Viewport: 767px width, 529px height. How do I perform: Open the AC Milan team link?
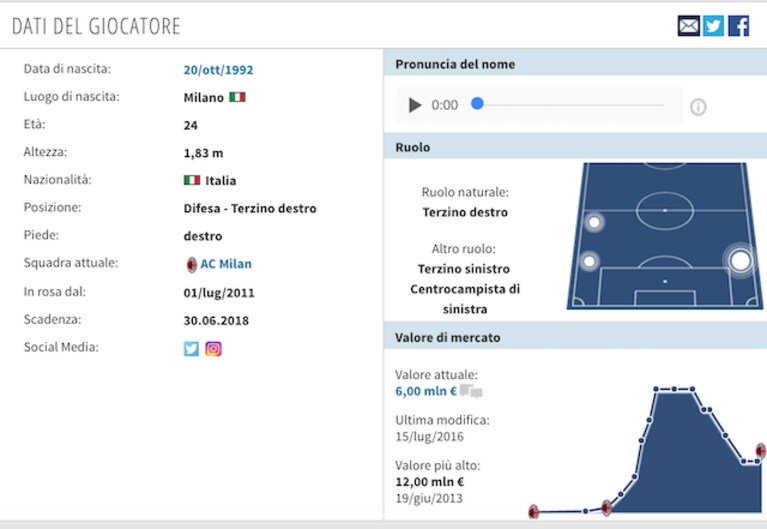(226, 264)
